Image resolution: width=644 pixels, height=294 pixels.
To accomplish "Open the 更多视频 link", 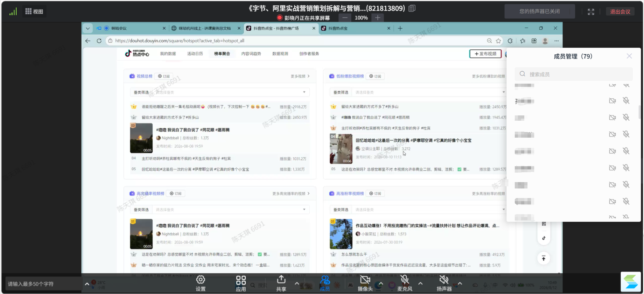I will pos(300,76).
